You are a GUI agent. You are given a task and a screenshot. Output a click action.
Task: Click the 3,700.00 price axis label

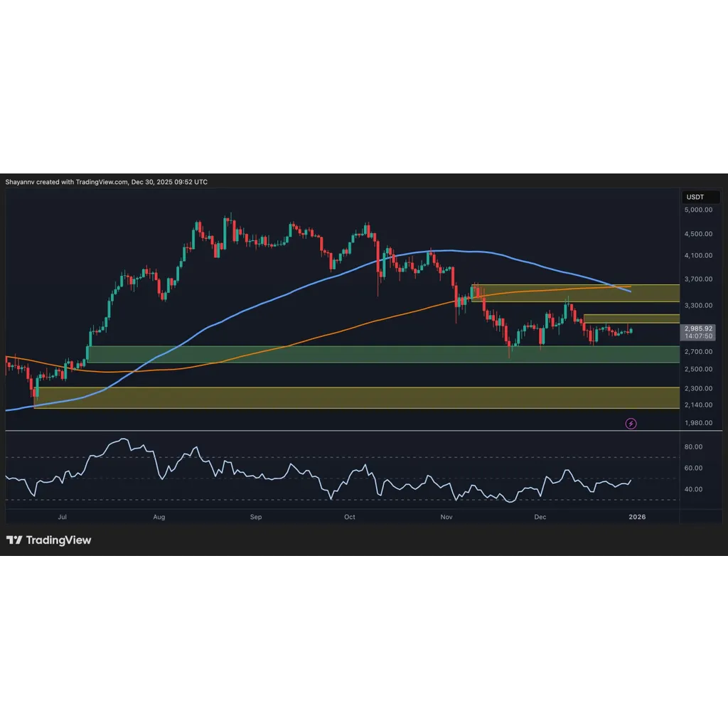click(698, 279)
